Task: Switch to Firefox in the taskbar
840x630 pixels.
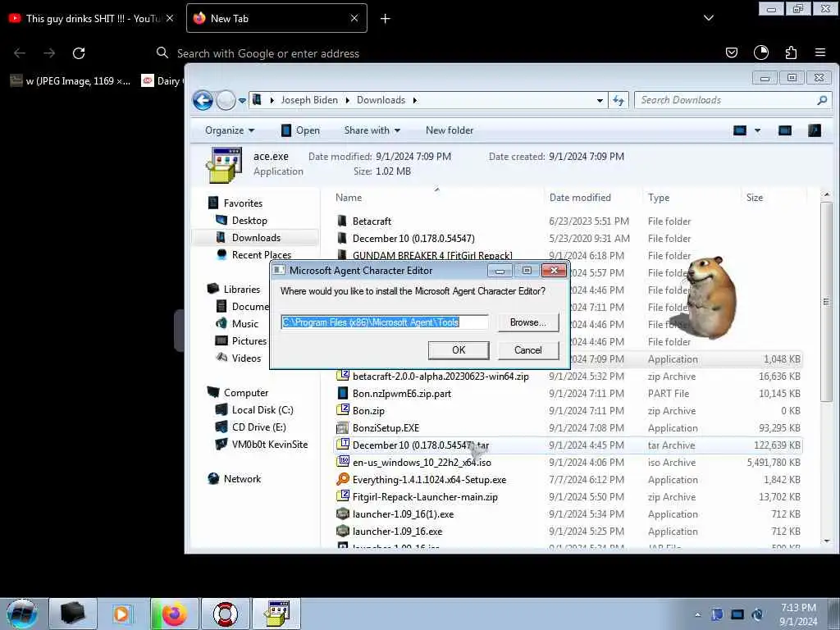Action: point(174,614)
